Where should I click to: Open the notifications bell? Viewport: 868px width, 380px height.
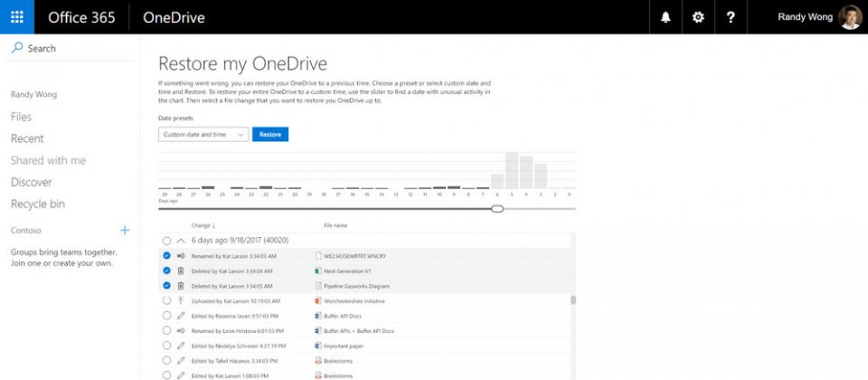[x=666, y=17]
